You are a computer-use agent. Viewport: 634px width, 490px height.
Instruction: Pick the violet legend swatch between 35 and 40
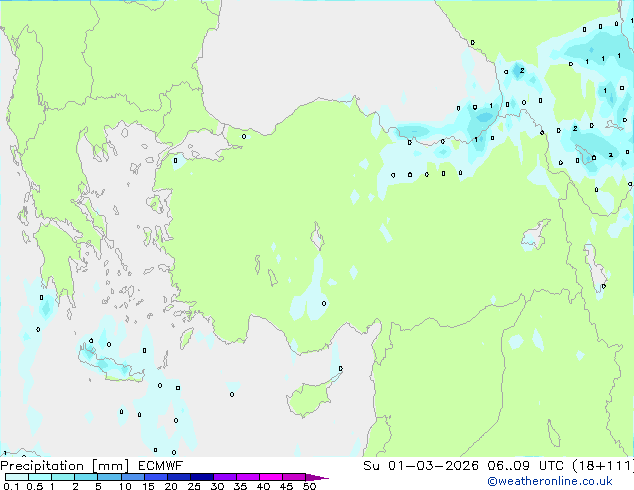tap(247, 477)
